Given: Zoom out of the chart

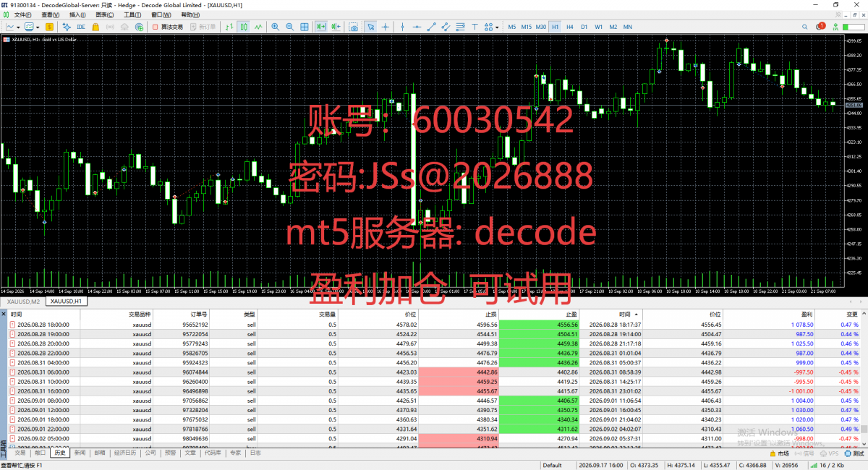Looking at the screenshot, I should (x=290, y=27).
